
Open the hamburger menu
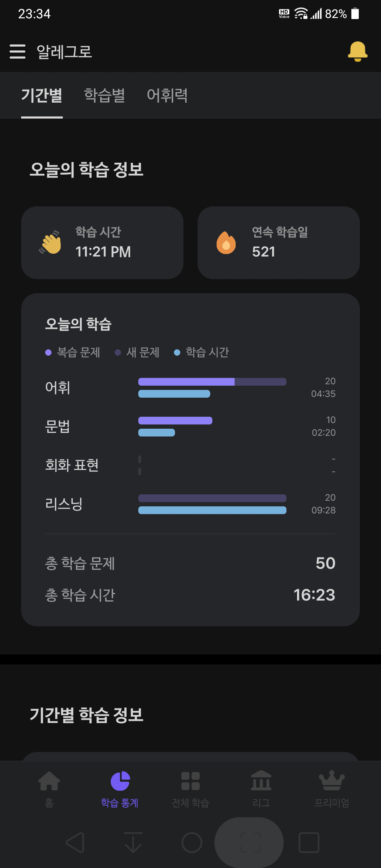coord(18,52)
